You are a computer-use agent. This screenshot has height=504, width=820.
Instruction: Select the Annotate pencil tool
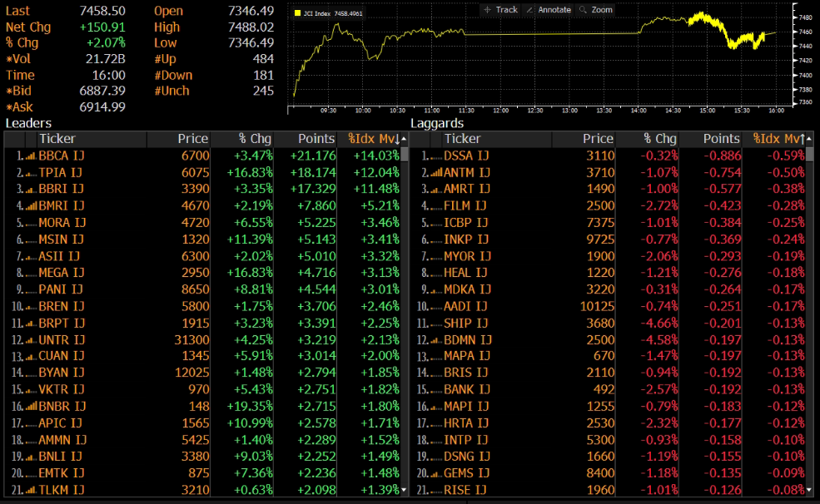click(x=549, y=10)
